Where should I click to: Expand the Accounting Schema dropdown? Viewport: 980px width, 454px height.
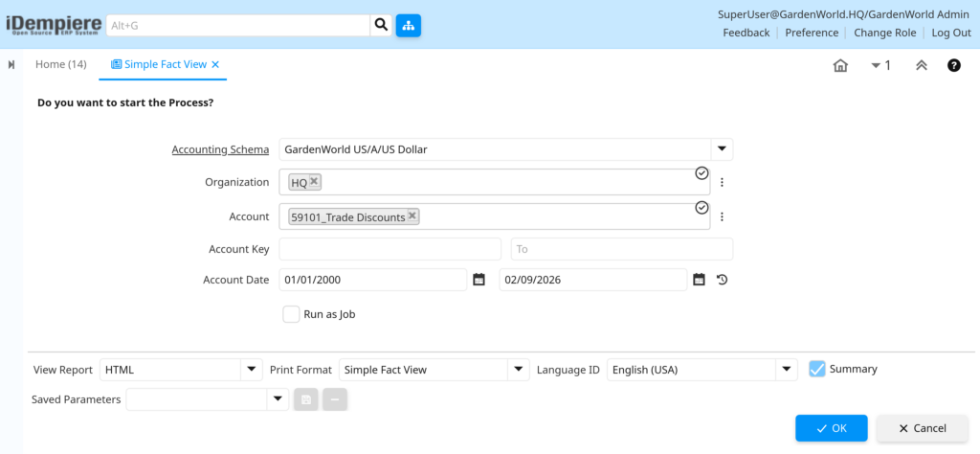click(722, 149)
